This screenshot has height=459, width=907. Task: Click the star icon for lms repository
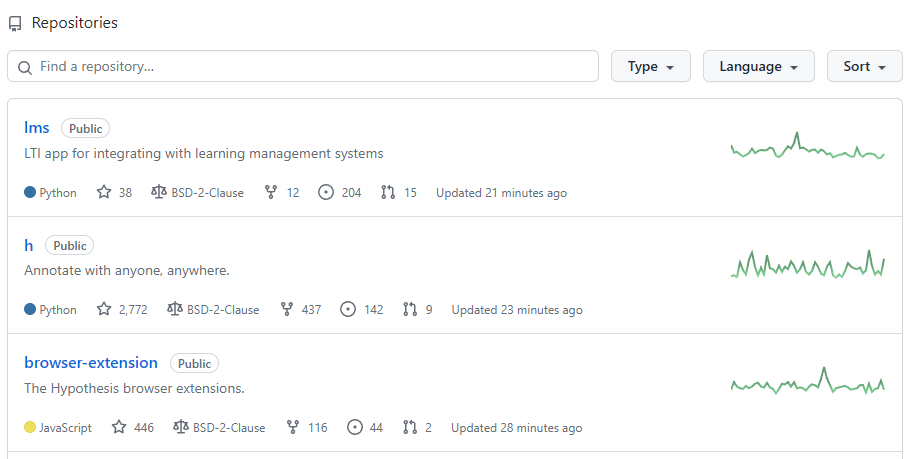click(104, 192)
